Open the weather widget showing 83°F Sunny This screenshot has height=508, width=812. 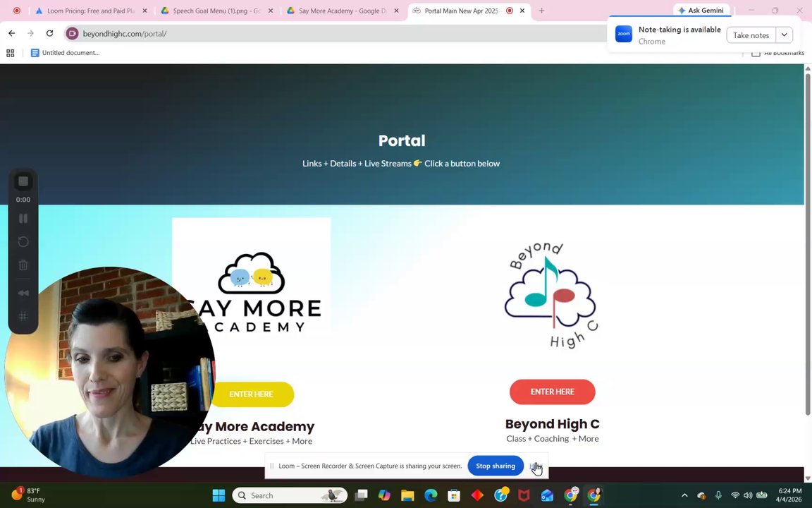(28, 495)
